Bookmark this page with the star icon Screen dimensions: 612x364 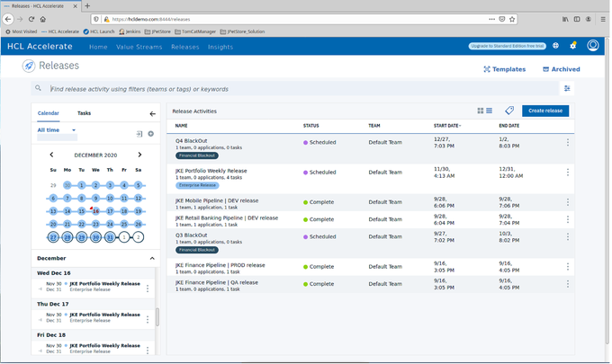[512, 19]
